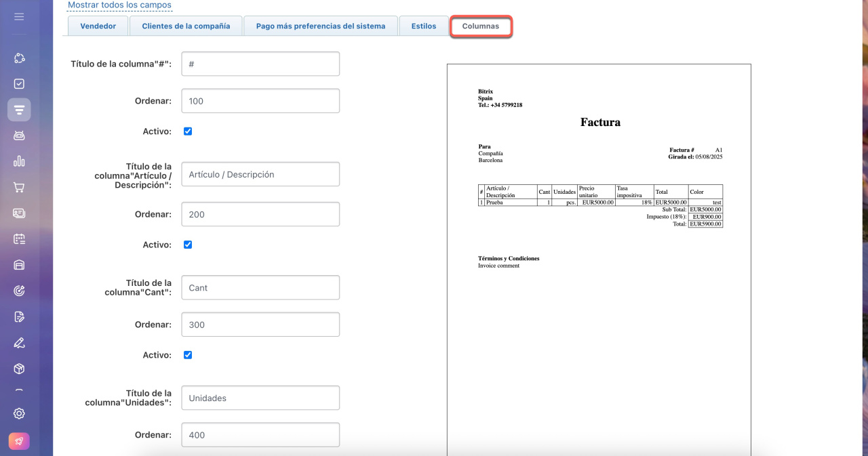Focus the '#' column title input field
Viewport: 868px width, 456px height.
(260, 64)
